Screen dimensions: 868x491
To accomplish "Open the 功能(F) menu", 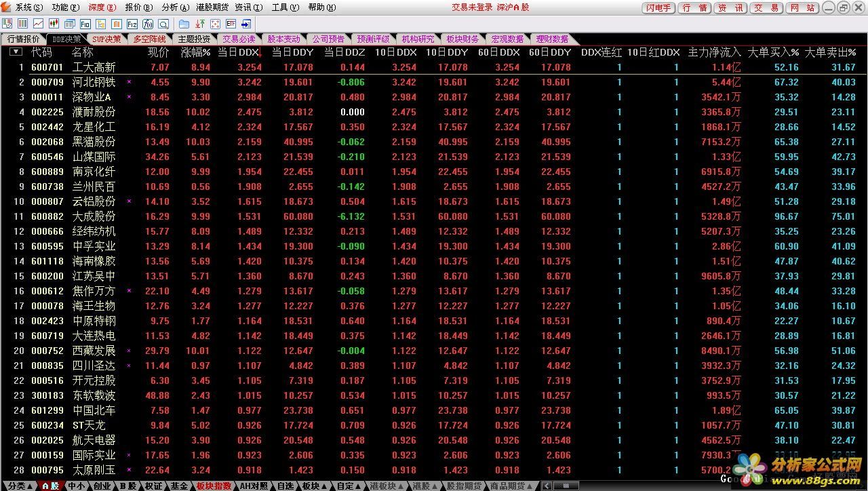I will tap(65, 7).
